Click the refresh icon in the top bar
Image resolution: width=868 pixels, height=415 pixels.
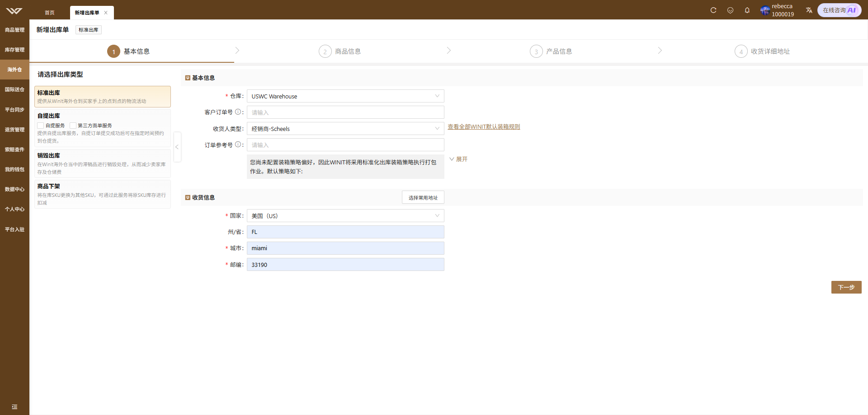(713, 10)
